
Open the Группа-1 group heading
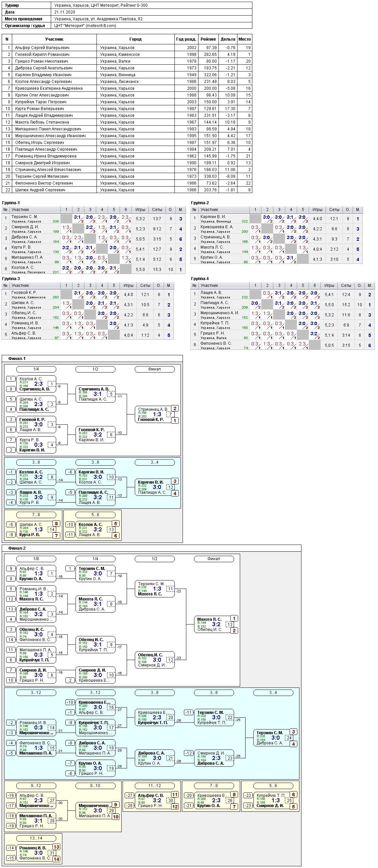[11, 203]
